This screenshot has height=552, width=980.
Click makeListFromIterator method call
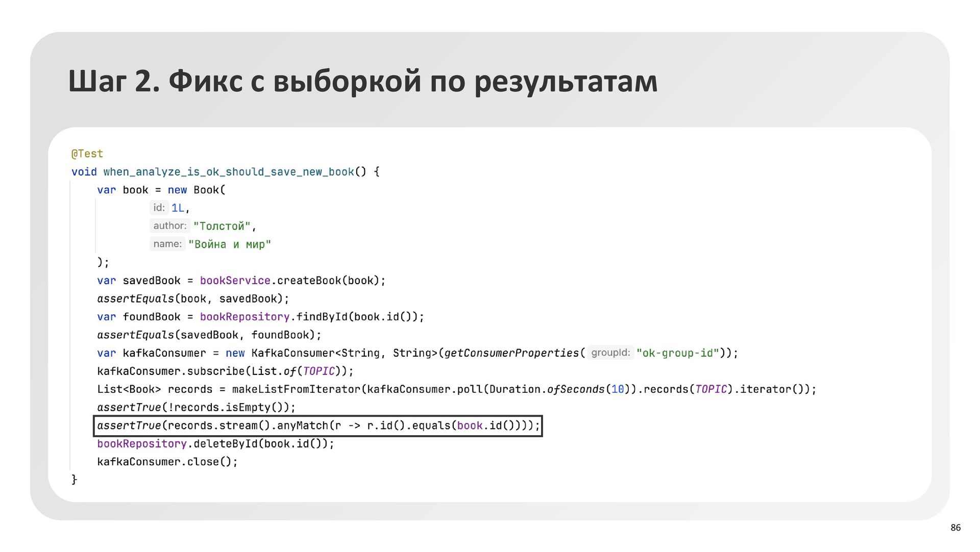[296, 389]
